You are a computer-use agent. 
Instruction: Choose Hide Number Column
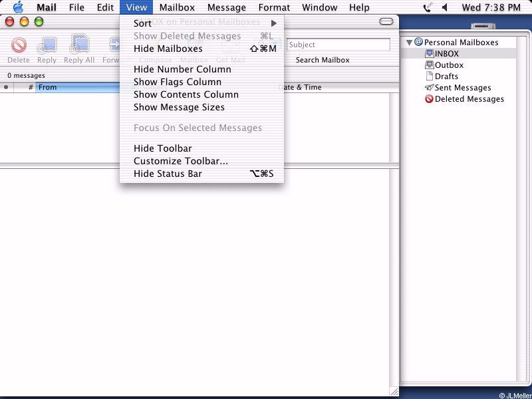tap(202, 69)
